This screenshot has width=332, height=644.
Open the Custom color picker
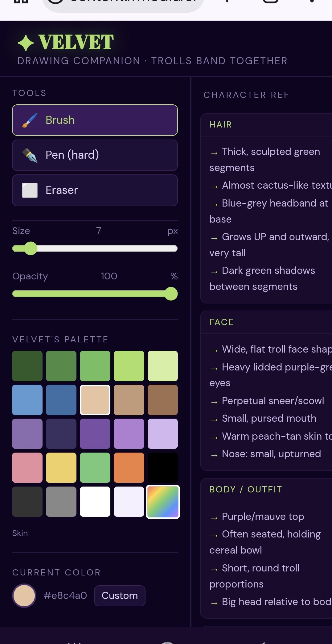tap(120, 596)
